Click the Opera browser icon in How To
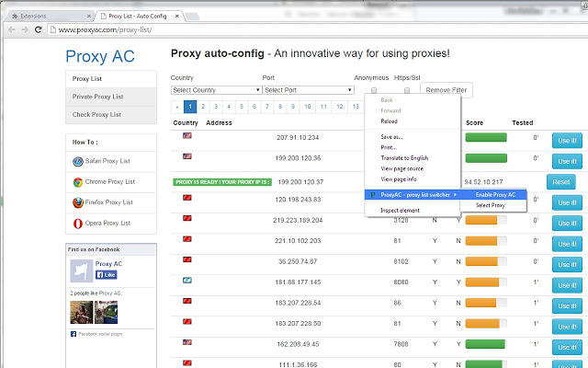 (77, 224)
